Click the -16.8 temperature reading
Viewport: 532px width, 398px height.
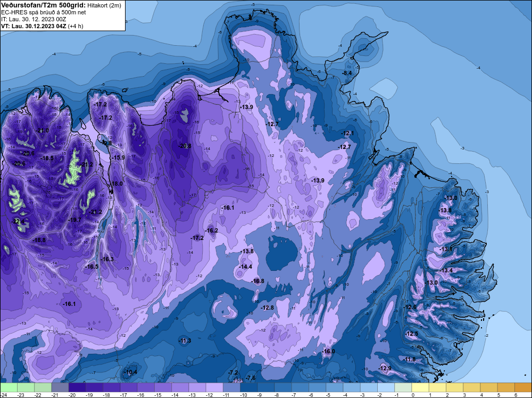point(258,281)
